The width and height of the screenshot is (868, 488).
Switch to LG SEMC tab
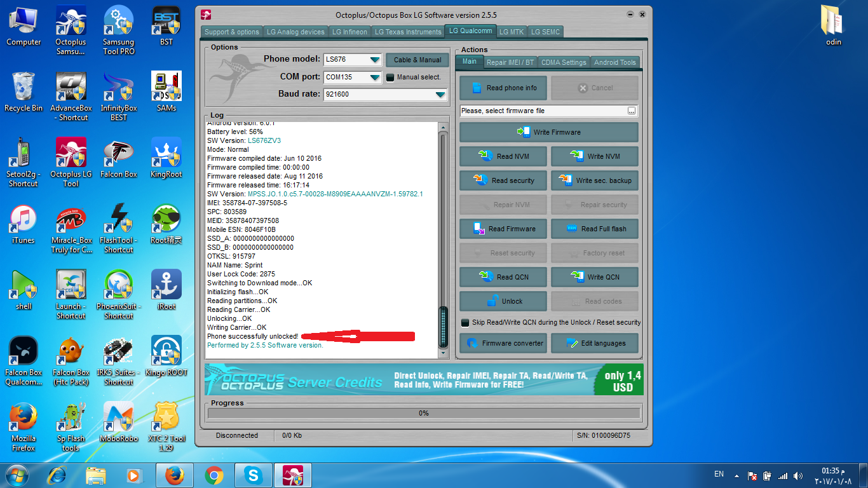[x=545, y=32]
